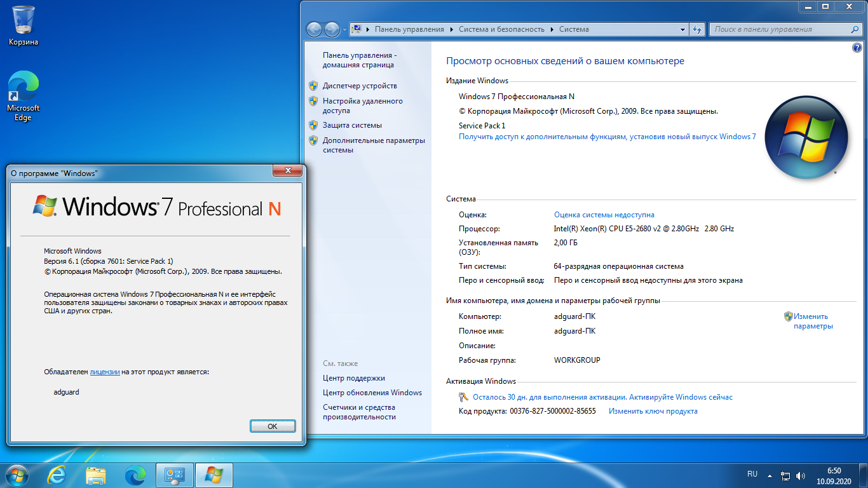Open Оценка системы недоступна link
Viewport: 868px width, 488px height.
click(x=604, y=215)
